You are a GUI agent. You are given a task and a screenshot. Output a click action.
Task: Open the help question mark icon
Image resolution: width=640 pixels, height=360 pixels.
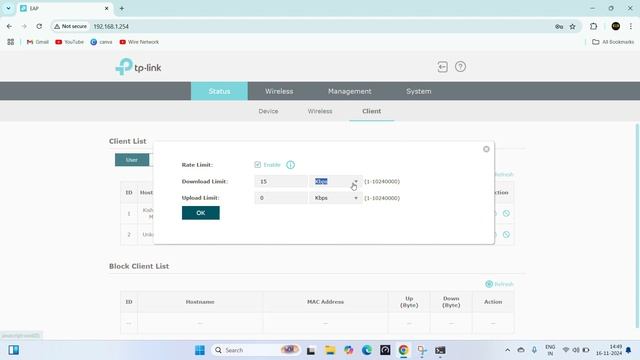[x=460, y=67]
